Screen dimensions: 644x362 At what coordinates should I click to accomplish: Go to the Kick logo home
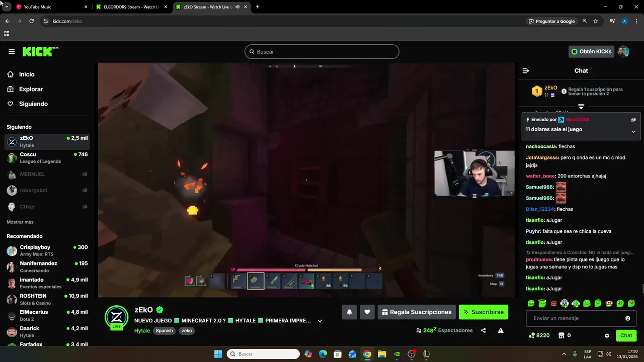pyautogui.click(x=40, y=51)
